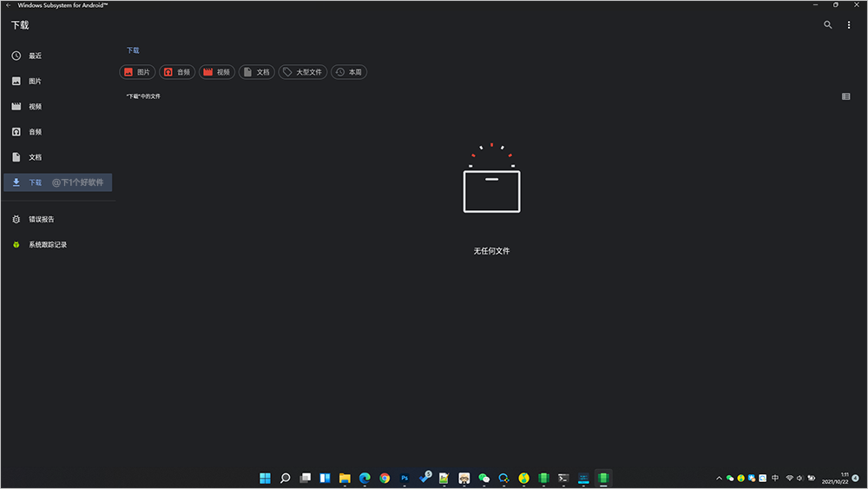The height and width of the screenshot is (489, 868).
Task: Click the back arrow in title bar
Action: pos(8,5)
